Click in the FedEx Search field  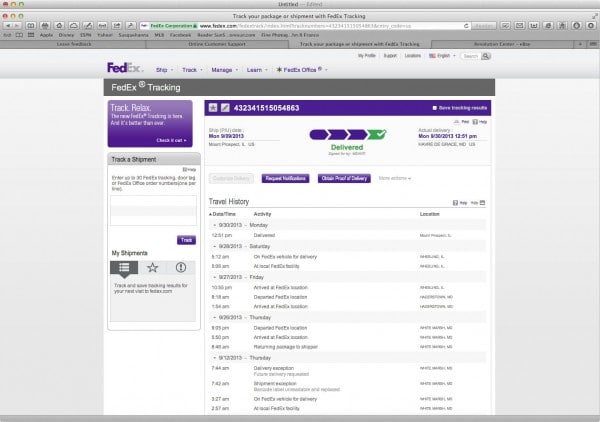[x=470, y=56]
